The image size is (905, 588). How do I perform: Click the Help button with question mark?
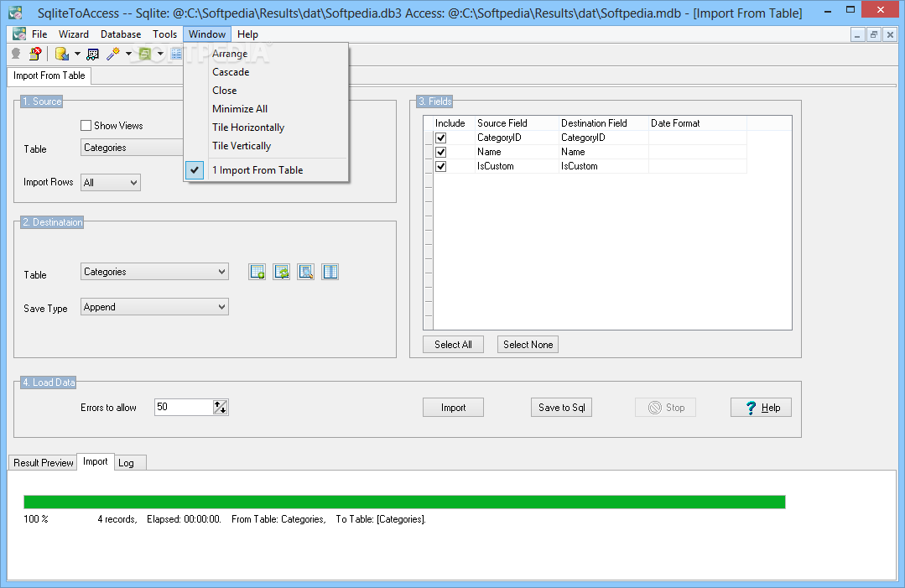761,408
